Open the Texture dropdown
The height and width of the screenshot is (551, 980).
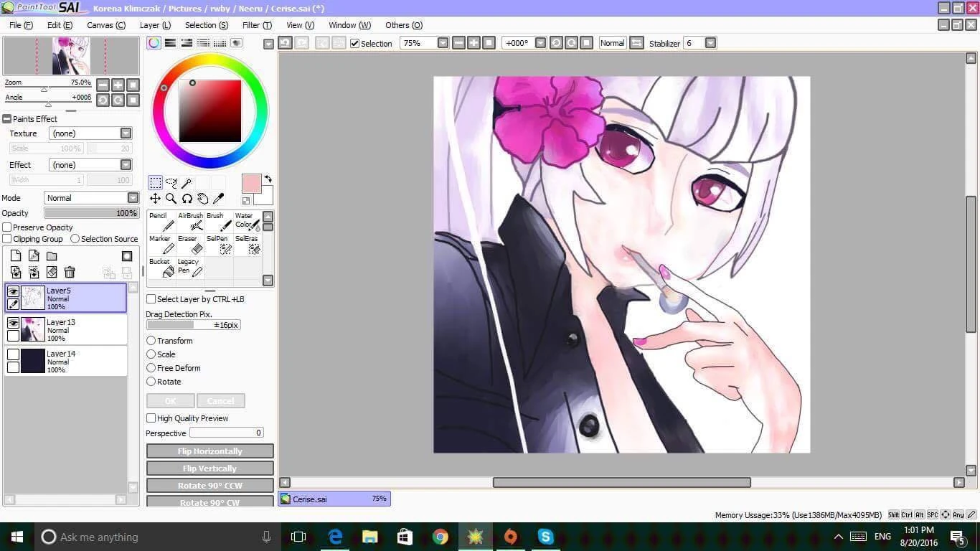tap(126, 133)
